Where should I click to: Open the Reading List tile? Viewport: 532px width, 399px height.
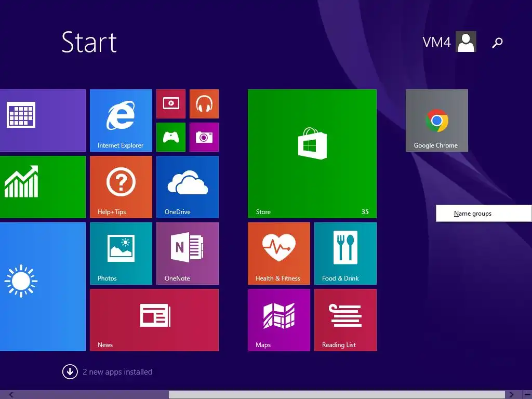coord(345,320)
